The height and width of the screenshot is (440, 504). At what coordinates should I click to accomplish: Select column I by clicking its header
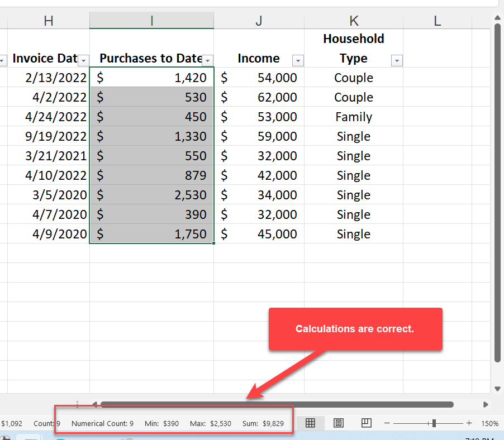coord(151,20)
